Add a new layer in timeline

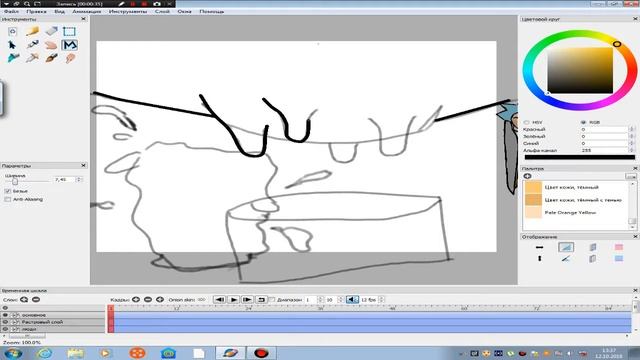pyautogui.click(x=24, y=300)
